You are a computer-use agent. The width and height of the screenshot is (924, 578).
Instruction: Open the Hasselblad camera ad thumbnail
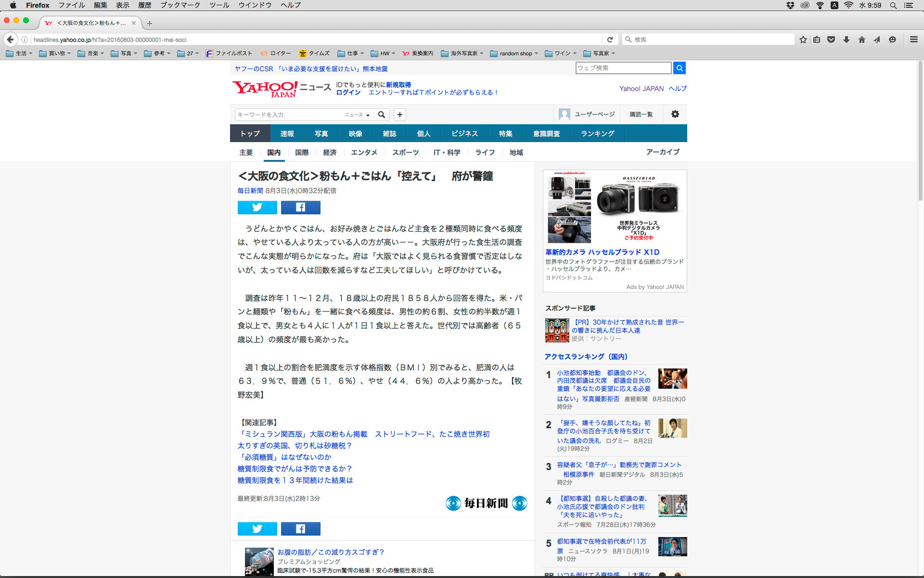(x=615, y=207)
